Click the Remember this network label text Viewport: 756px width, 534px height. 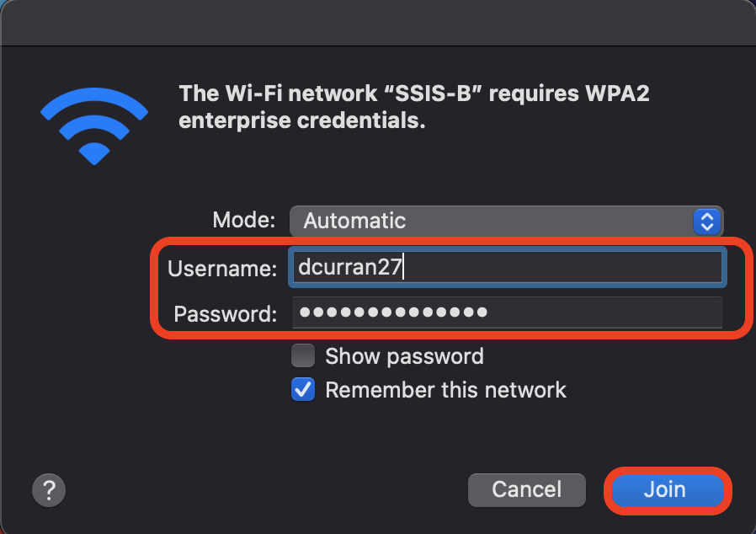pyautogui.click(x=445, y=390)
